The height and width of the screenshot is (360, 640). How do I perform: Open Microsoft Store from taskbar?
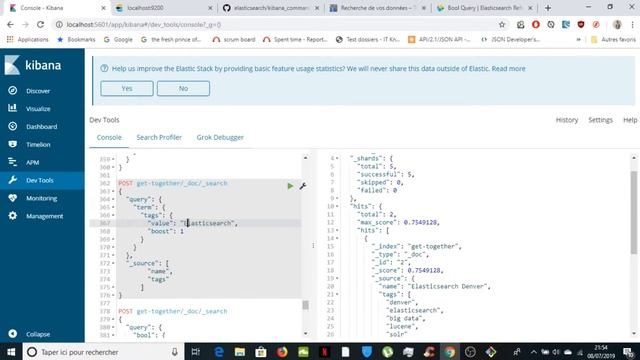[261, 352]
